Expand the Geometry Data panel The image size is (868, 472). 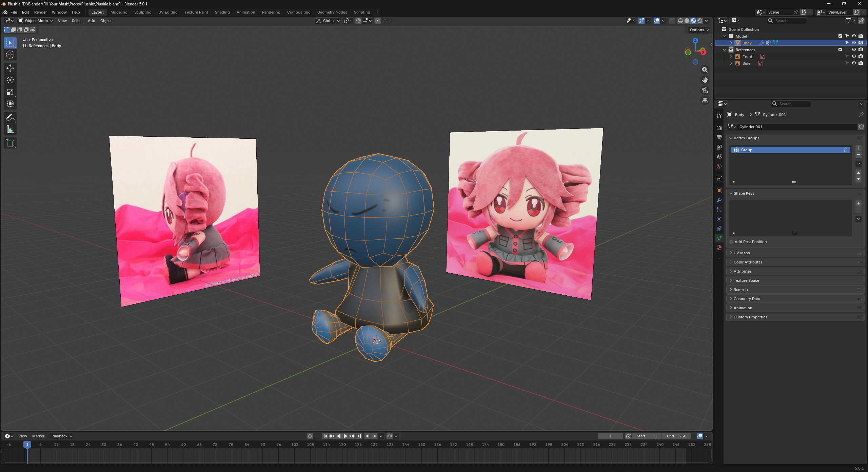click(x=794, y=299)
